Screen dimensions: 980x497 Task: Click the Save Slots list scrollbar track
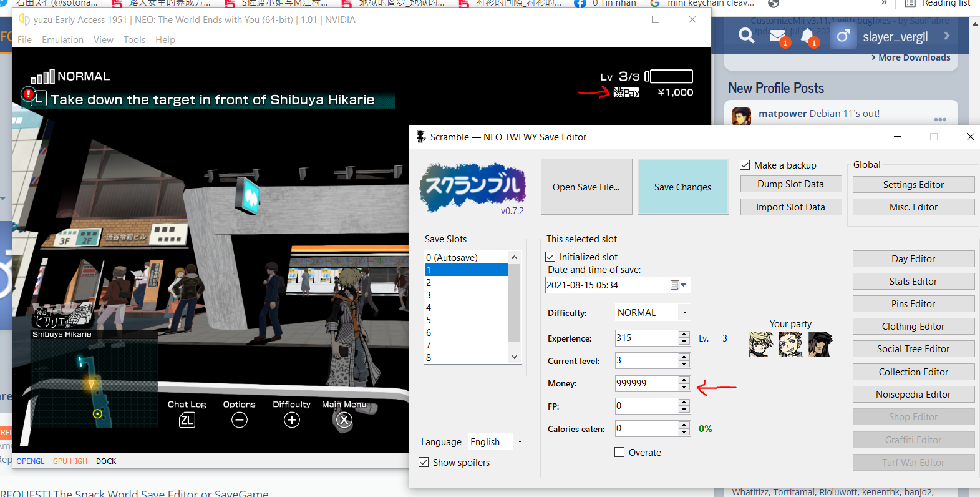point(514,307)
